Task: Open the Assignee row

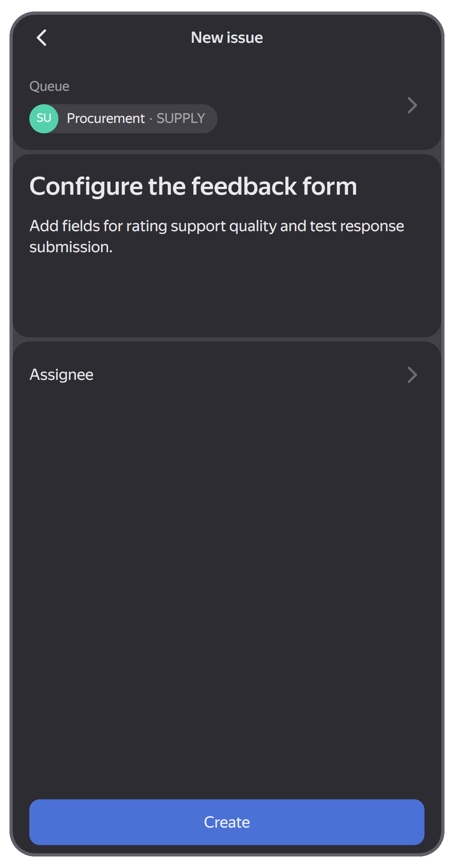Action: coord(227,375)
